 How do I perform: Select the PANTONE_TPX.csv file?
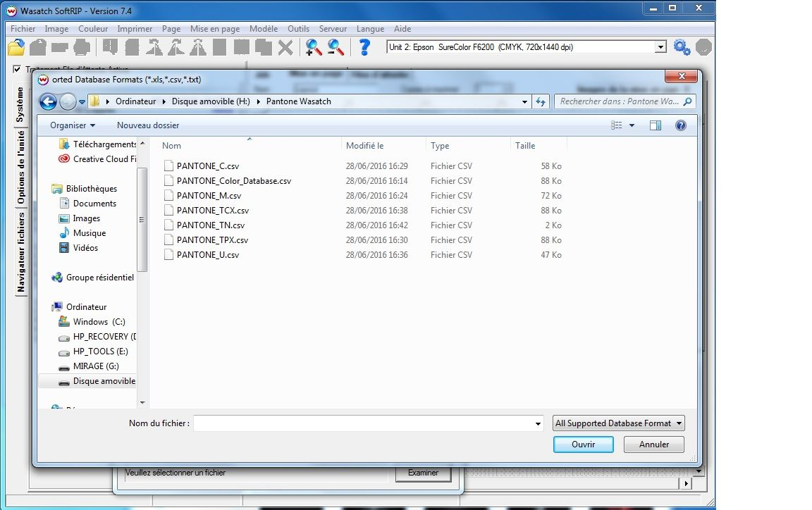pyautogui.click(x=212, y=240)
